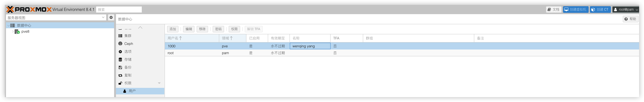
Task: Expand the pve8 node arrow
Action: pyautogui.click(x=12, y=32)
